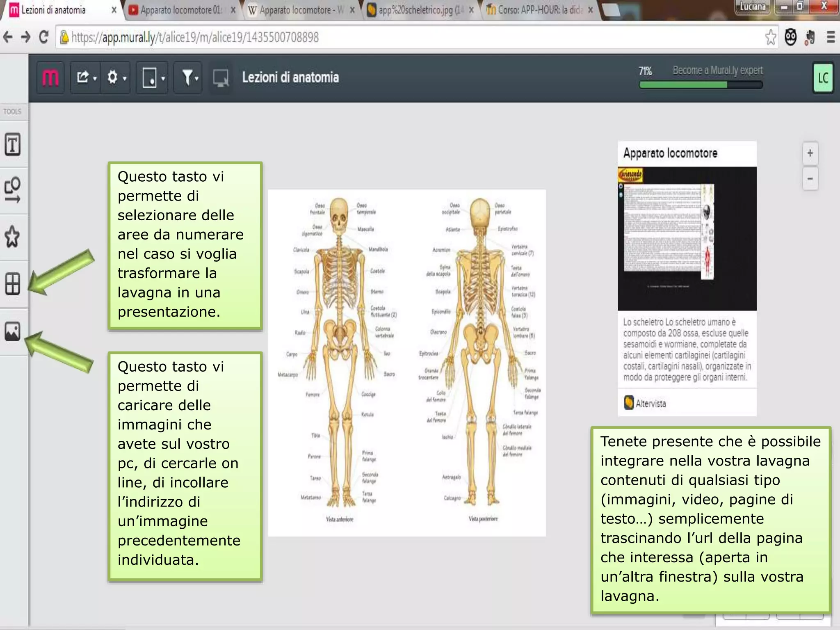Click the extension icon beside the owl
This screenshot has height=630, width=840.
tap(810, 37)
